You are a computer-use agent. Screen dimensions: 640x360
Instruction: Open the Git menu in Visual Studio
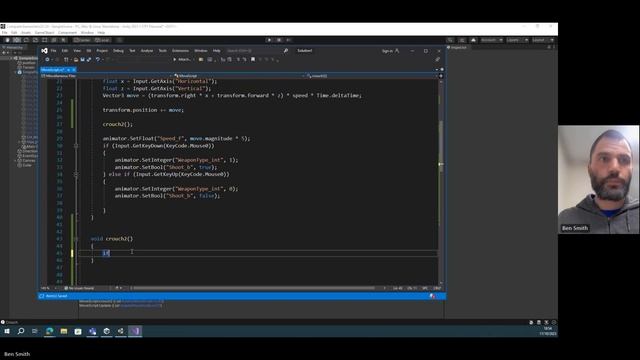89,51
